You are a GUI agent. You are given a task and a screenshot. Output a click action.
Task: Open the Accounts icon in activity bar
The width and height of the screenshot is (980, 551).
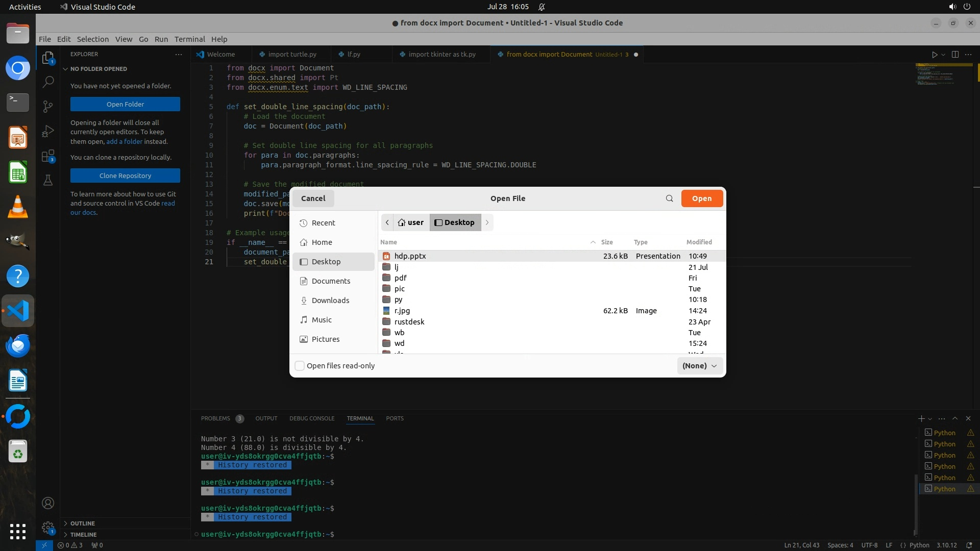pos(48,503)
